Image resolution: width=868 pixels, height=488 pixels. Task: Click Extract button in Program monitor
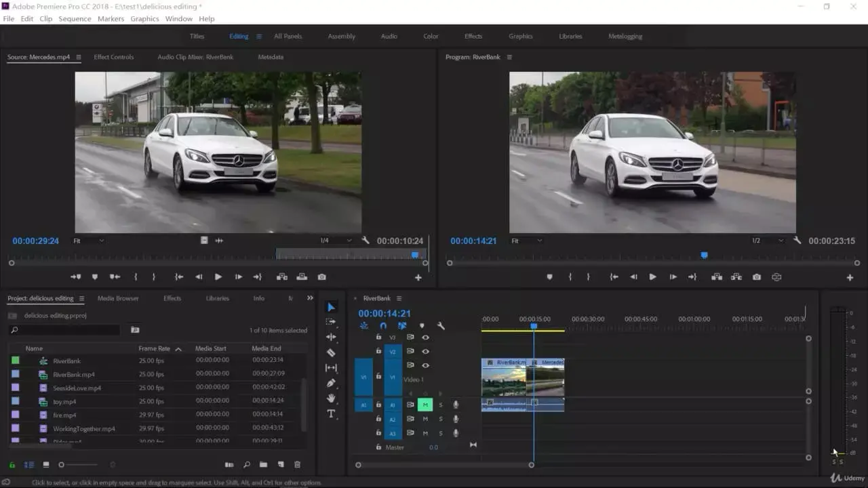736,277
